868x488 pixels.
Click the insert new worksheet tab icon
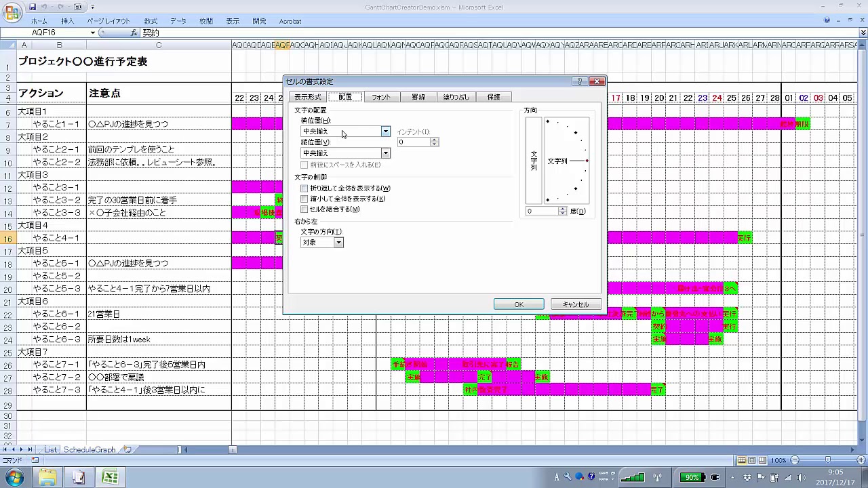[127, 449]
